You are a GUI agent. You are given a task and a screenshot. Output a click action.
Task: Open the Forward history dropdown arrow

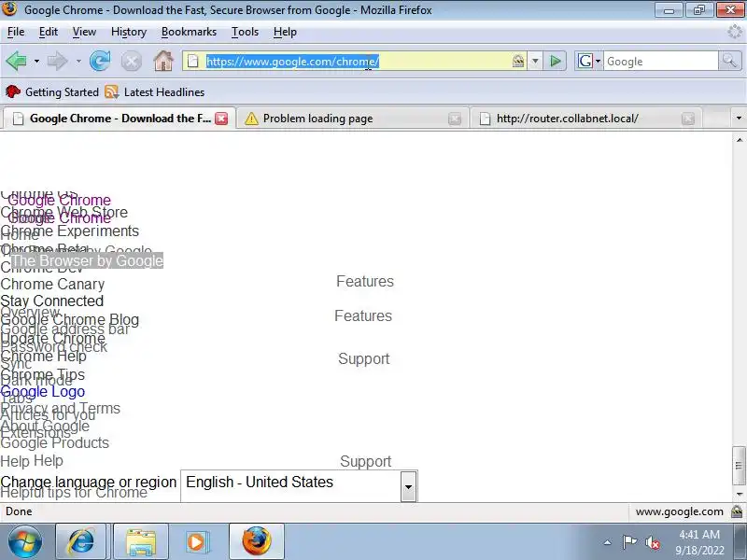pyautogui.click(x=78, y=62)
